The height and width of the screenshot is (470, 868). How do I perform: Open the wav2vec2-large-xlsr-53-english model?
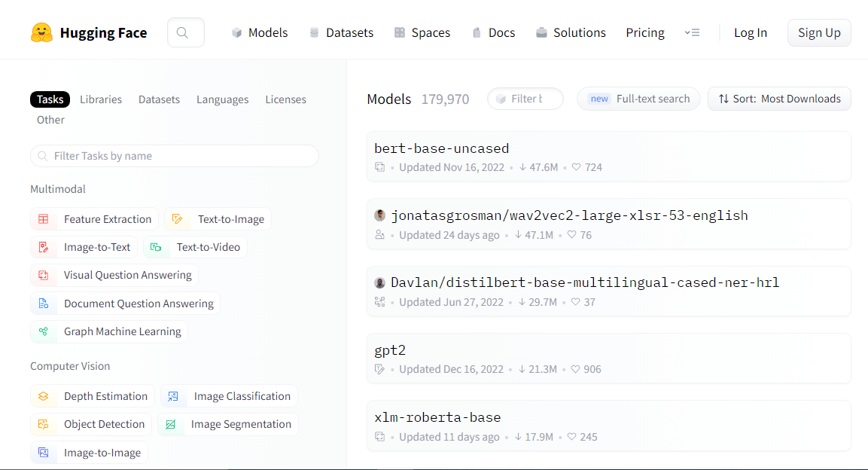pyautogui.click(x=609, y=224)
